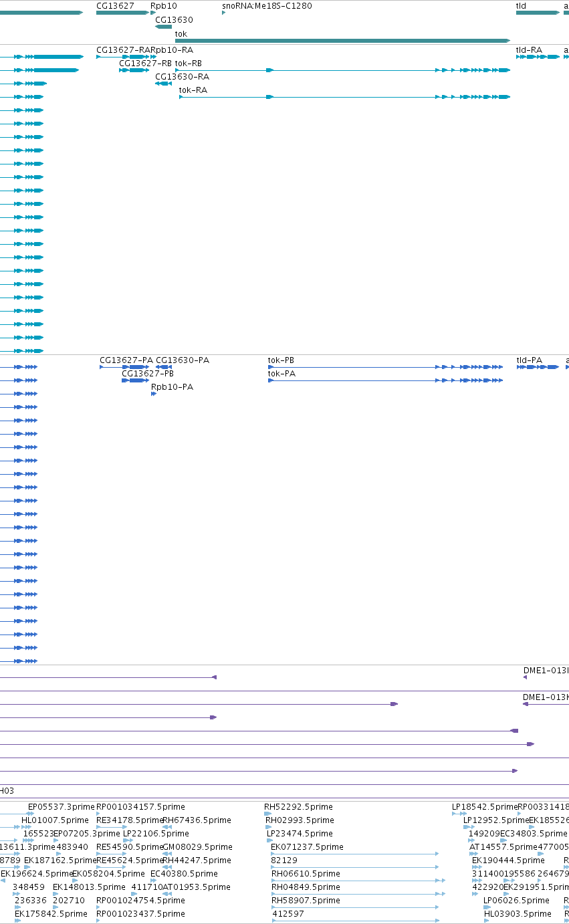Open EST RP001024754.5prime
The height and width of the screenshot is (924, 569).
click(x=140, y=901)
